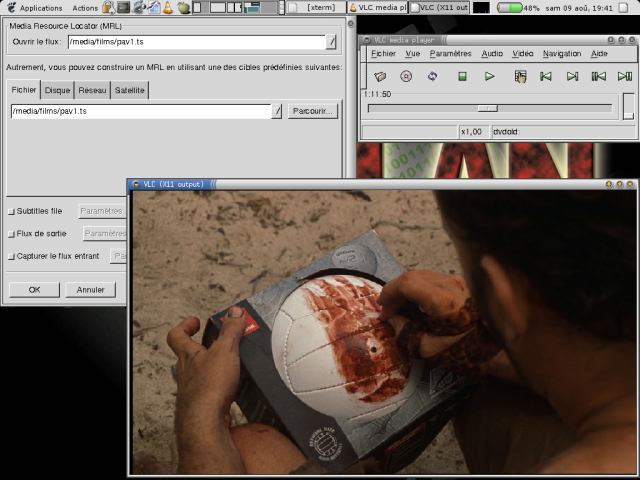Image resolution: width=640 pixels, height=480 pixels.
Task: Open the Applications menu in top panel
Action: click(x=40, y=8)
